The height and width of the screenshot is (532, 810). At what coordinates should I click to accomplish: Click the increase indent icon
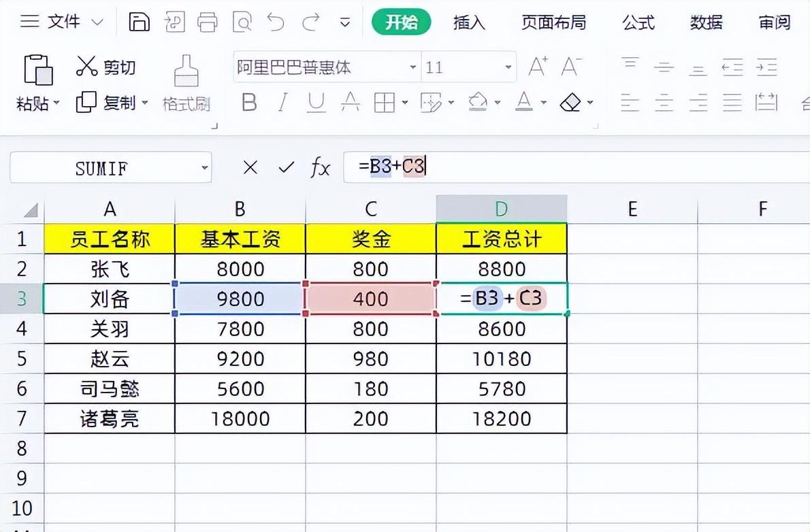(766, 67)
